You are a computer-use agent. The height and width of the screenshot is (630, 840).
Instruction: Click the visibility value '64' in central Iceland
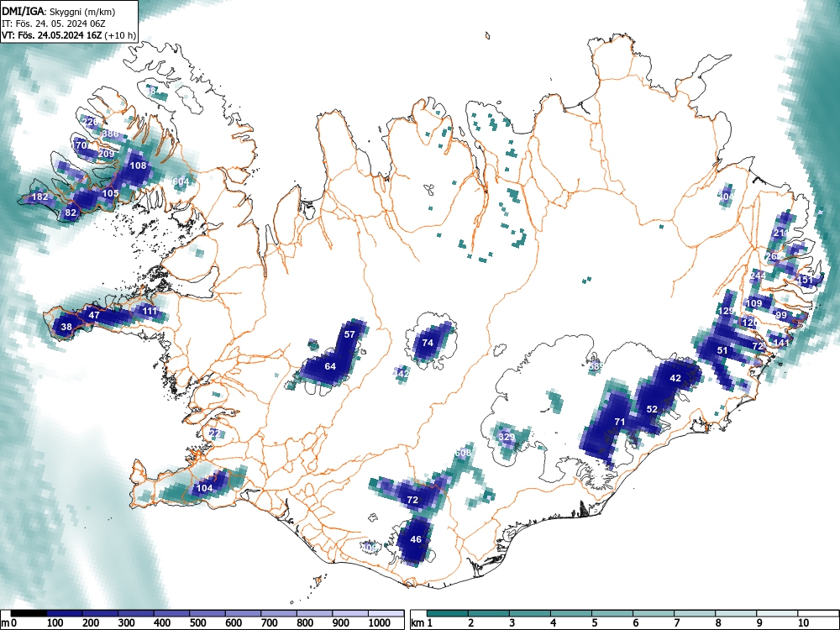330,366
